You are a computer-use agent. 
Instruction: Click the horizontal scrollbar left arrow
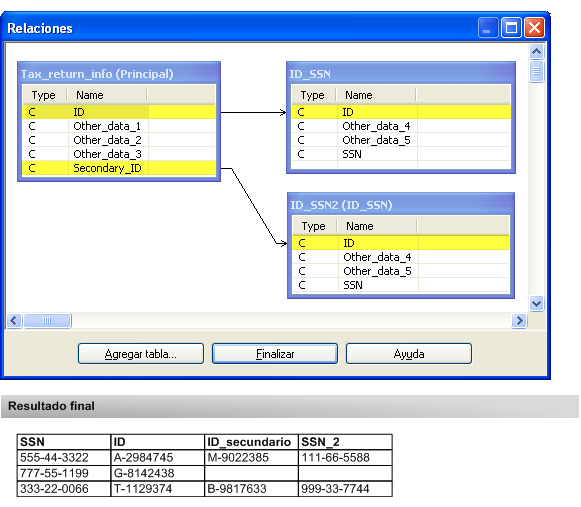[14, 320]
